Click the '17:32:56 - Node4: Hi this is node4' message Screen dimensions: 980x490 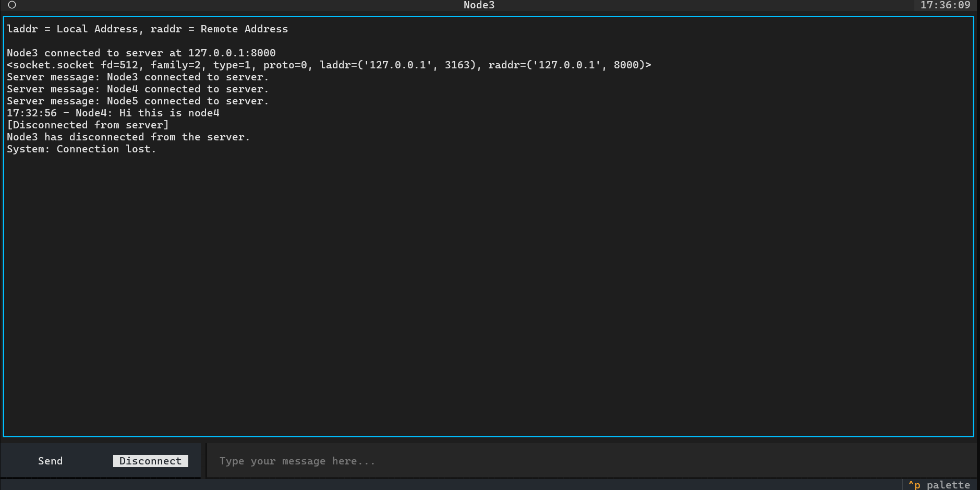click(113, 113)
